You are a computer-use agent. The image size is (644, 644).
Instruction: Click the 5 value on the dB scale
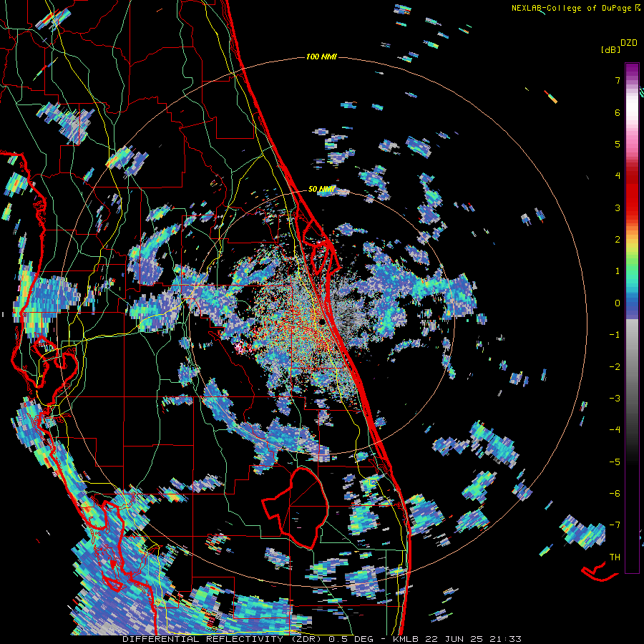[618, 144]
